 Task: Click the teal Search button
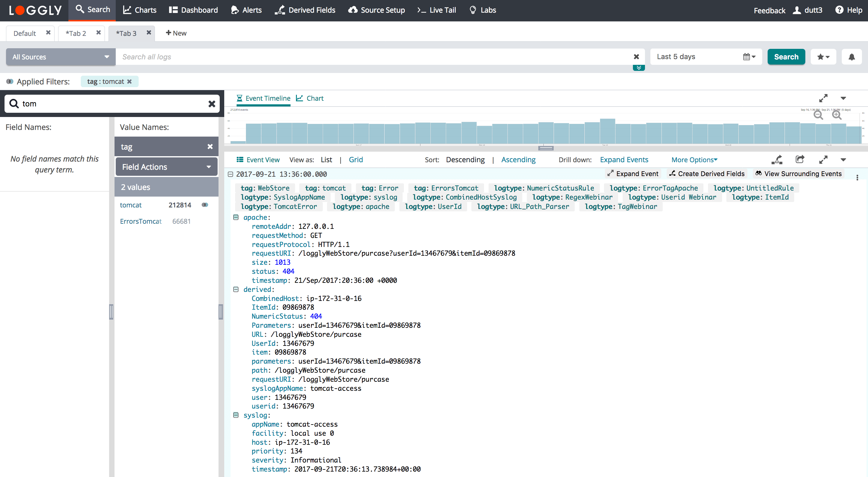(786, 57)
